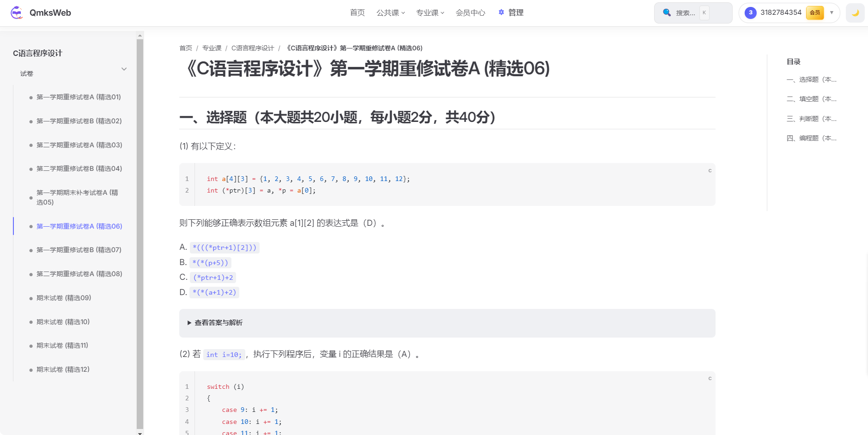Click the 管理 gear icon
The height and width of the screenshot is (435, 868).
click(501, 12)
